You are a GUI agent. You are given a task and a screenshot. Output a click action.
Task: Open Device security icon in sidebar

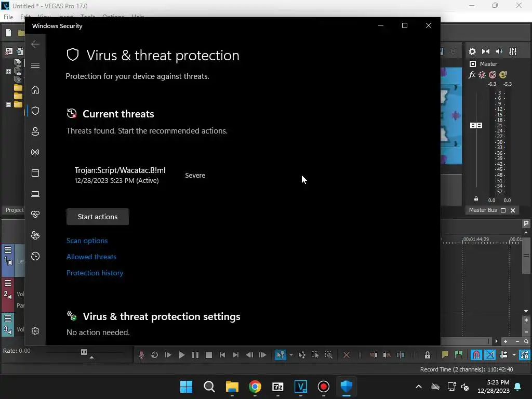click(35, 194)
